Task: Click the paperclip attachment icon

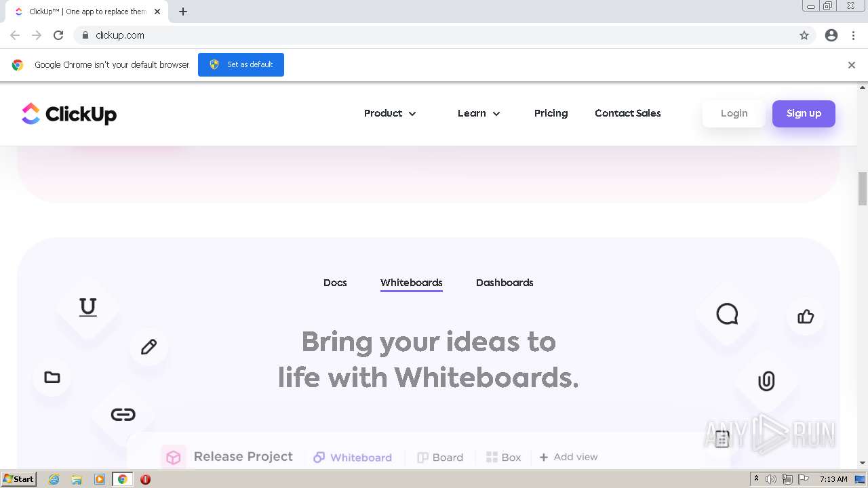Action: pos(766,381)
